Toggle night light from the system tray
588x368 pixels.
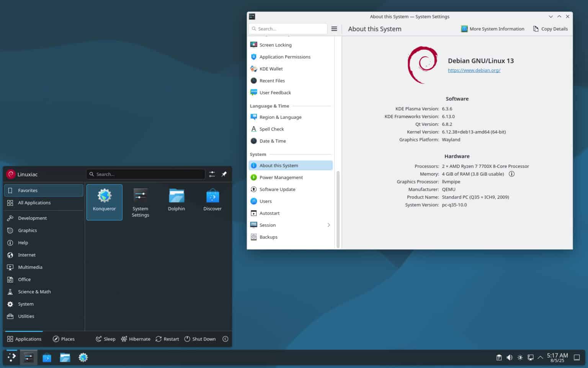coord(520,357)
